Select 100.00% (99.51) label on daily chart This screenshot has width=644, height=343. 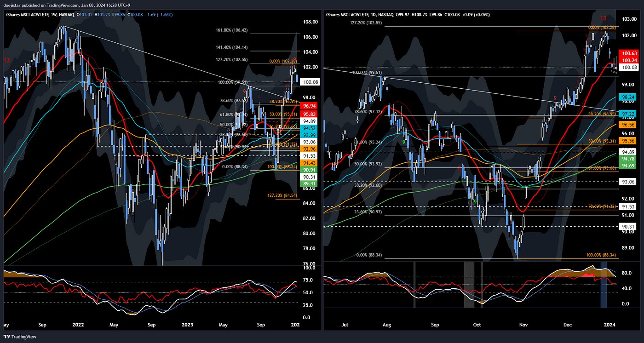click(x=368, y=73)
